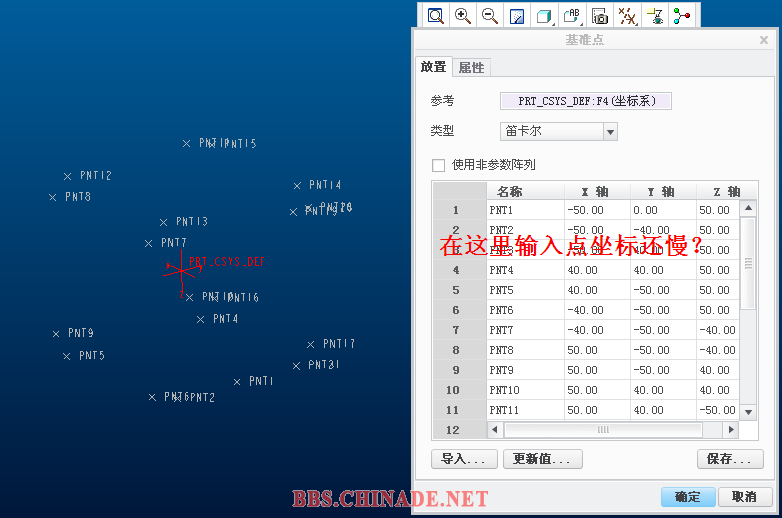Image resolution: width=782 pixels, height=518 pixels.
Task: Click the Zoom In magnifier icon
Action: point(463,16)
